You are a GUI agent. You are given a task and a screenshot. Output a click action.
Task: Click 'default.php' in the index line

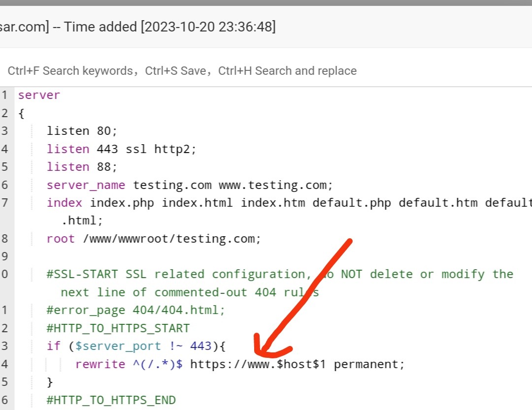[x=352, y=203]
